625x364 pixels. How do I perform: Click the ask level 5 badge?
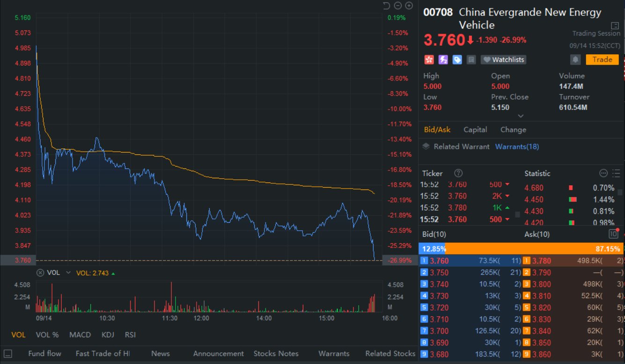(x=526, y=308)
